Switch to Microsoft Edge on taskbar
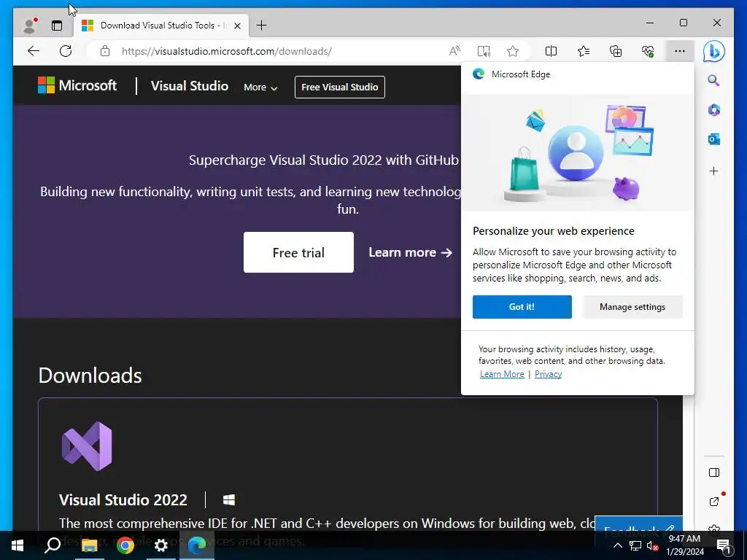Screen dimensions: 747x560 pyautogui.click(x=197, y=545)
